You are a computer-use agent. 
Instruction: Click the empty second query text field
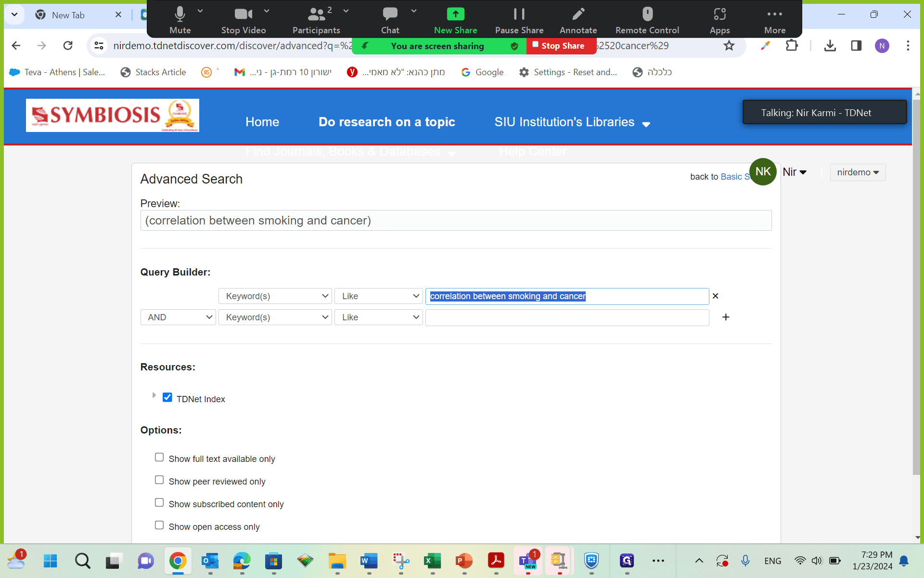[567, 317]
